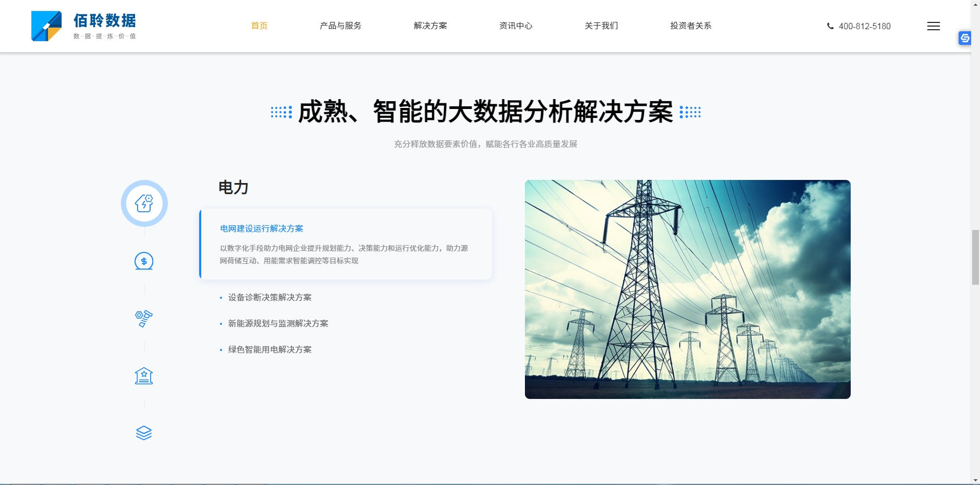Open the 电网建设运行解决方案 link
Viewport: 980px width, 485px height.
pos(262,228)
